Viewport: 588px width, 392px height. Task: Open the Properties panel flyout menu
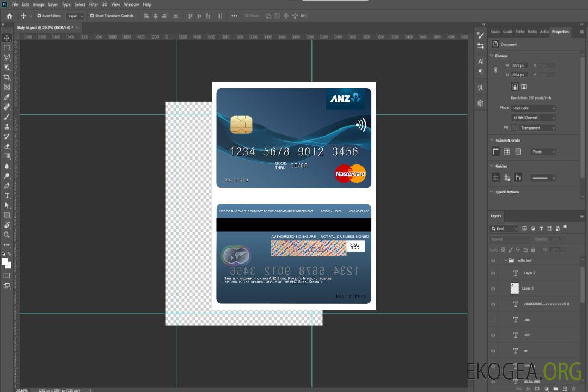pos(581,32)
